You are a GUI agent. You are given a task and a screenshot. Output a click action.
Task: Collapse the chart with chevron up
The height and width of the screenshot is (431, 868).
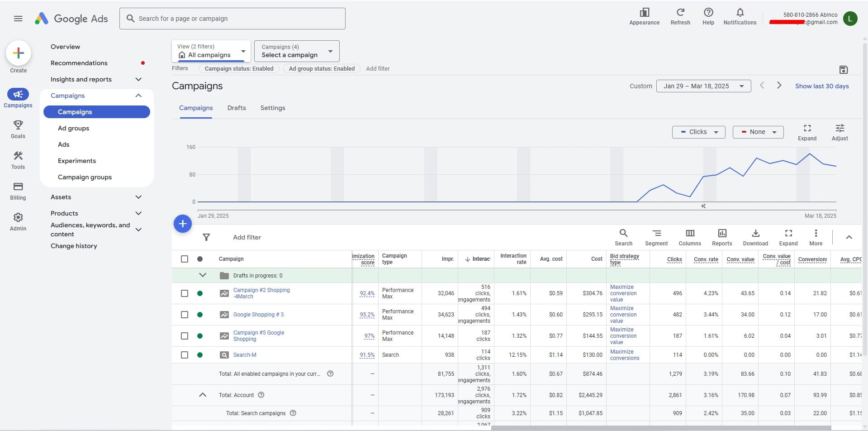pyautogui.click(x=849, y=237)
